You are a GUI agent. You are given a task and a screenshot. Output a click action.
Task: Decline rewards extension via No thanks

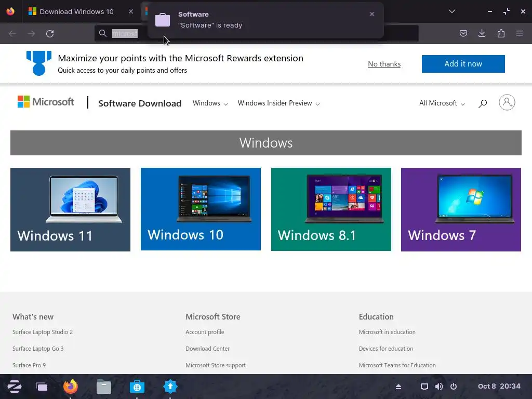pos(384,64)
